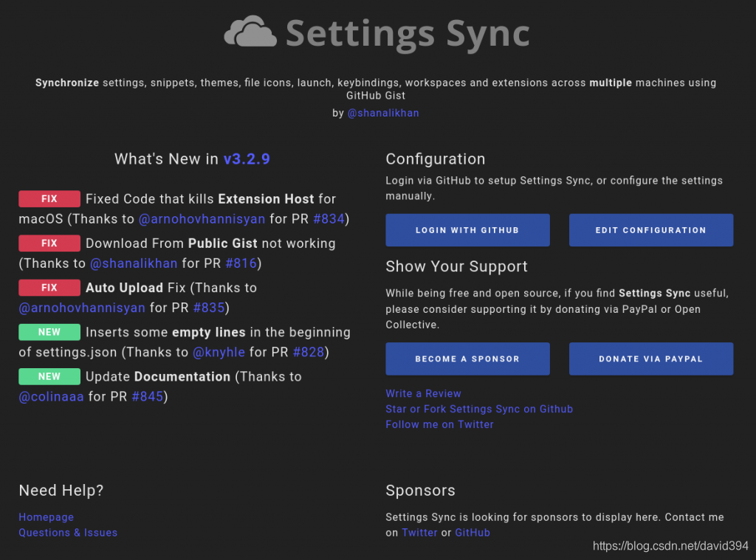
Task: Open pull request #835 link
Action: point(209,308)
